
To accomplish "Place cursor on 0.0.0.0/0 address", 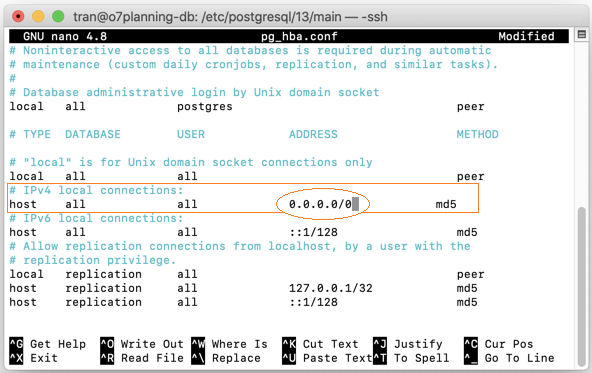I will (x=320, y=204).
